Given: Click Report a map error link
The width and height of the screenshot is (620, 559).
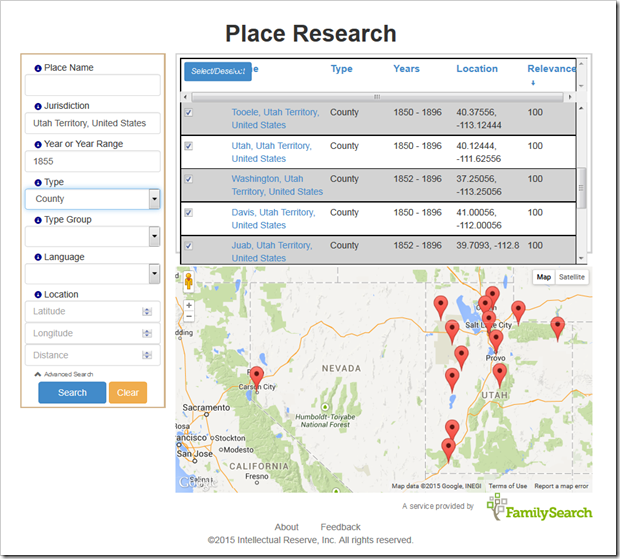Looking at the screenshot, I should tap(561, 486).
